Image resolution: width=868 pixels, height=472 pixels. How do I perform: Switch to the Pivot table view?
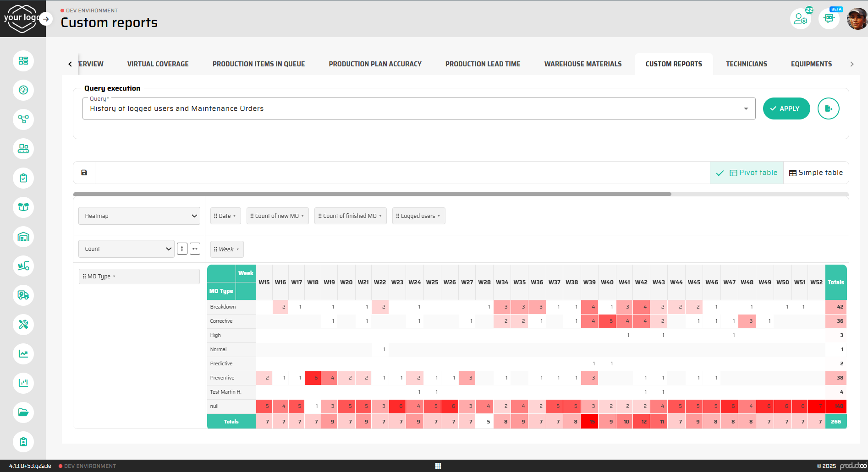tap(747, 173)
